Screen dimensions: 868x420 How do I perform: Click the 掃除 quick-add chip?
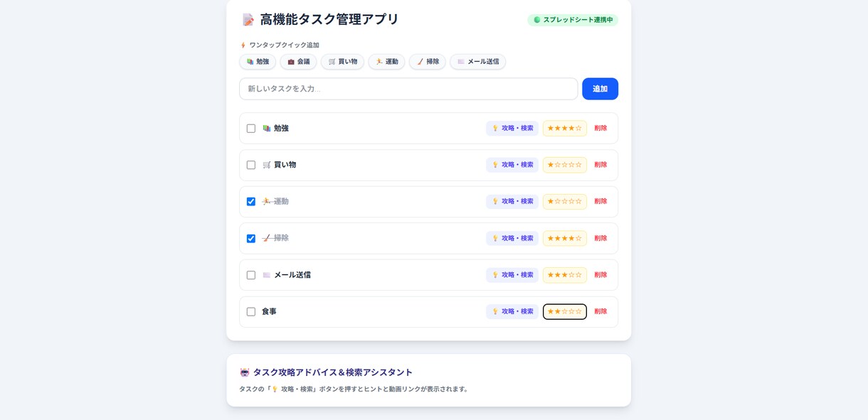428,62
